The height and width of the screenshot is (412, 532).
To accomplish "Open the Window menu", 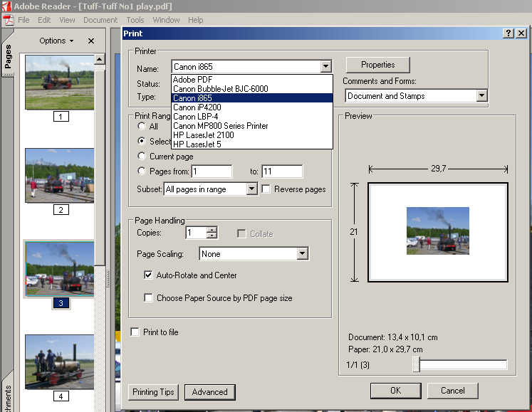I will 166,20.
